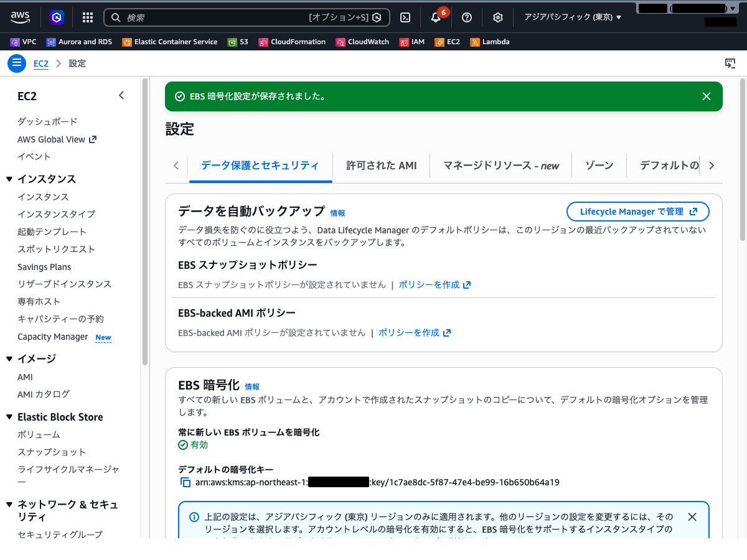Open the CloudFormation bookmark

tap(292, 42)
